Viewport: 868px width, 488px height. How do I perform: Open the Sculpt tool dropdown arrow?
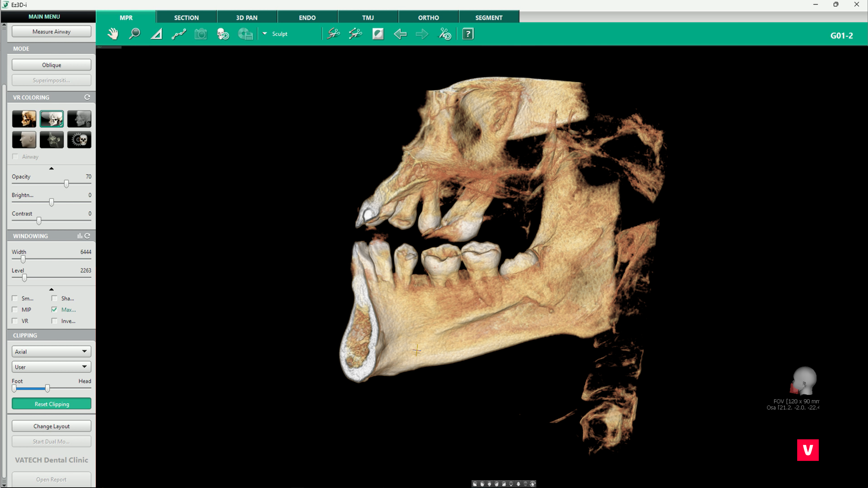click(x=265, y=34)
